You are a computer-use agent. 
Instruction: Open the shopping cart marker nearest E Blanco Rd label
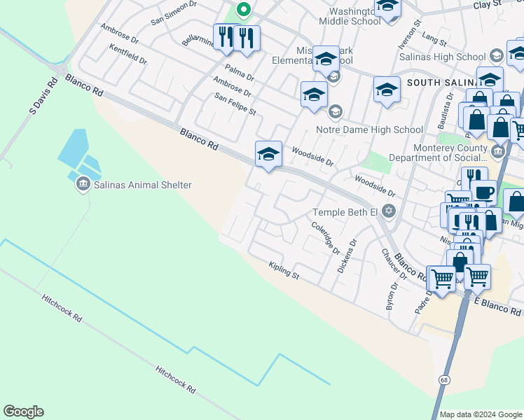tap(478, 279)
